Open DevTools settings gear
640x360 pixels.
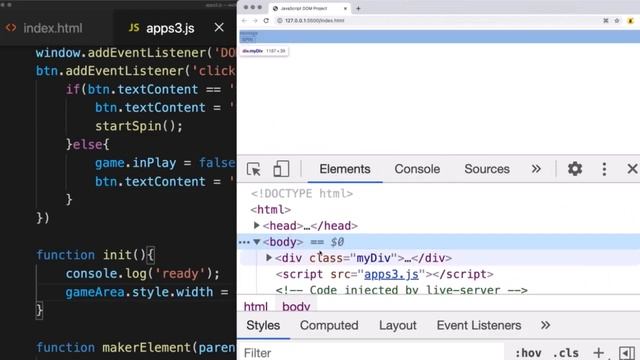click(x=575, y=169)
